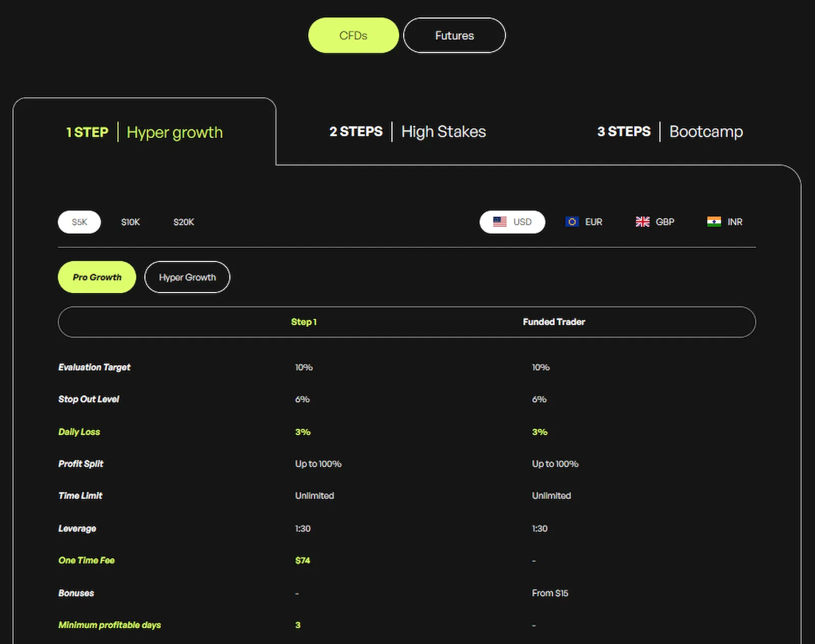Choose the $10K account size
The image size is (815, 644).
coord(130,221)
